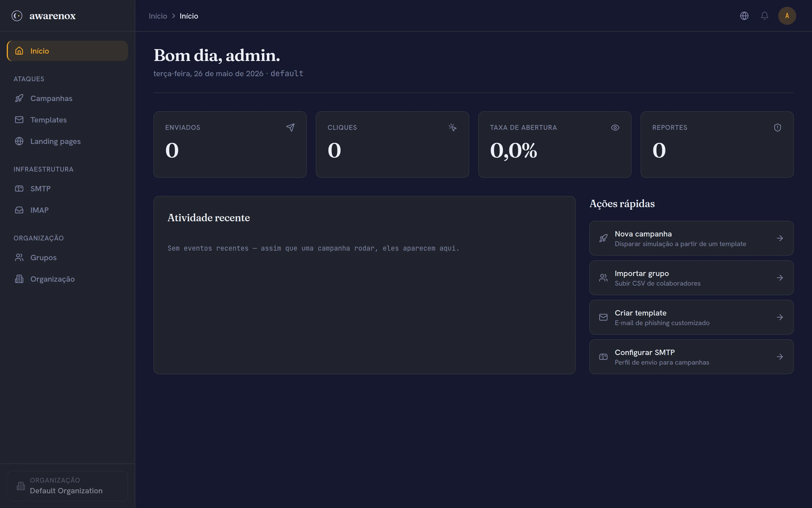
Task: Click the 'Bom dia, admin.' greeting
Action: [x=217, y=55]
